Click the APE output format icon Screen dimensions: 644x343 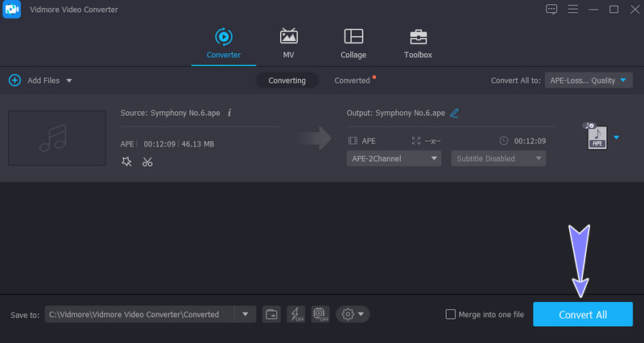tap(596, 137)
